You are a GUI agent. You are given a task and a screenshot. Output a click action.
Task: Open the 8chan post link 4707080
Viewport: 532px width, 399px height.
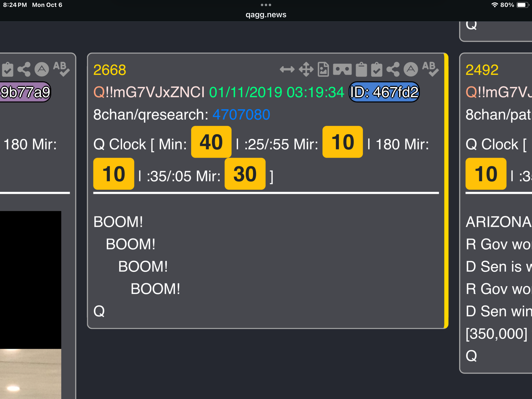click(x=241, y=115)
